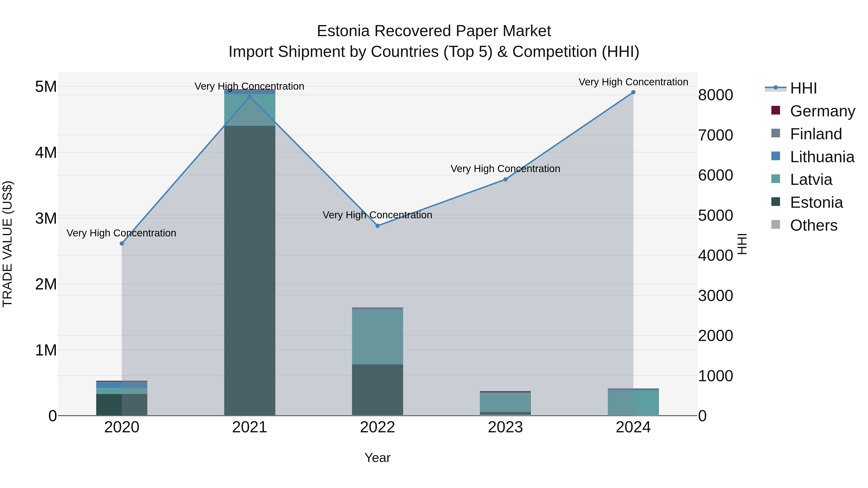
Task: Toggle the Germany series in legend
Action: [x=813, y=111]
